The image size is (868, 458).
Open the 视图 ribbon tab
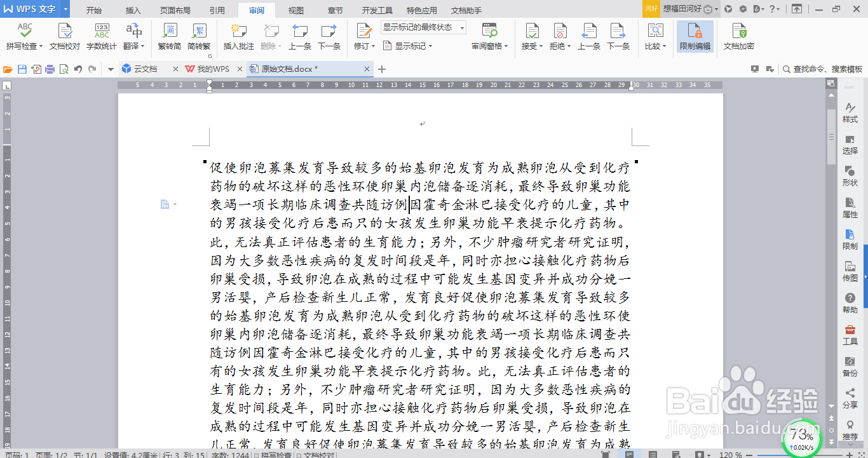(x=296, y=10)
